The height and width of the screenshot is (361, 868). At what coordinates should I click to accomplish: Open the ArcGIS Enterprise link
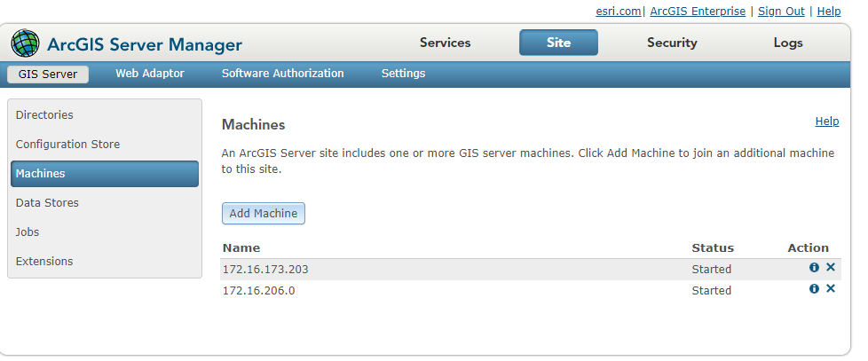pos(698,11)
